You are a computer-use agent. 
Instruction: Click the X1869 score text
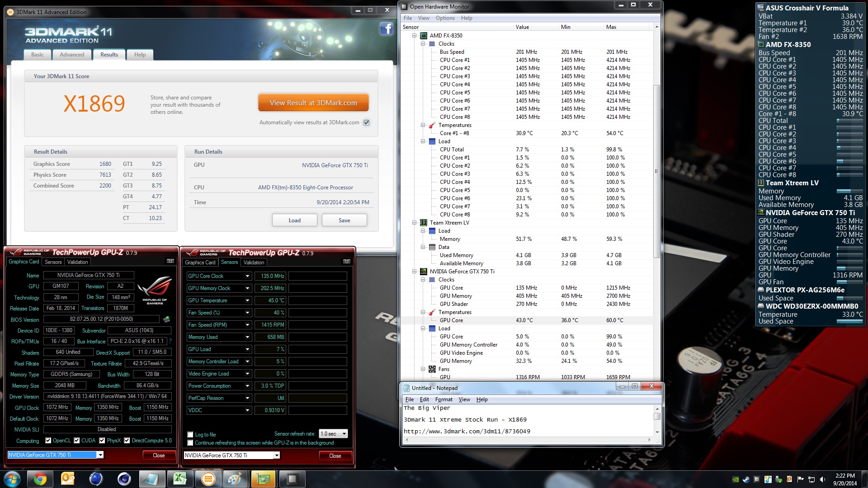(x=94, y=103)
